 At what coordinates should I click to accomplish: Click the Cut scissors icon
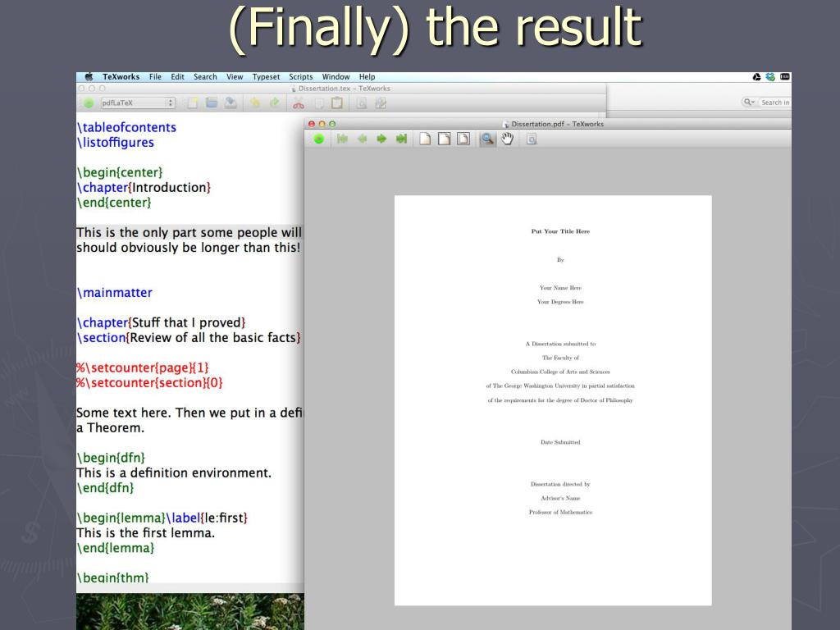click(x=299, y=103)
